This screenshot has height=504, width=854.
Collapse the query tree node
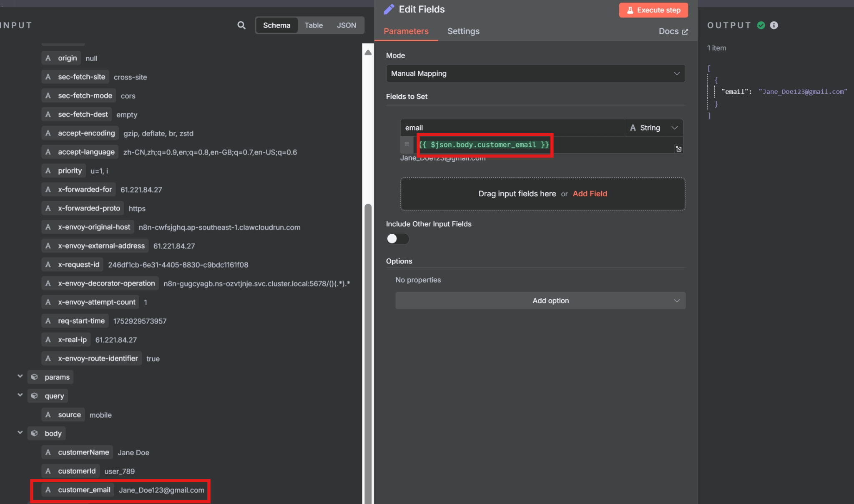pyautogui.click(x=20, y=395)
